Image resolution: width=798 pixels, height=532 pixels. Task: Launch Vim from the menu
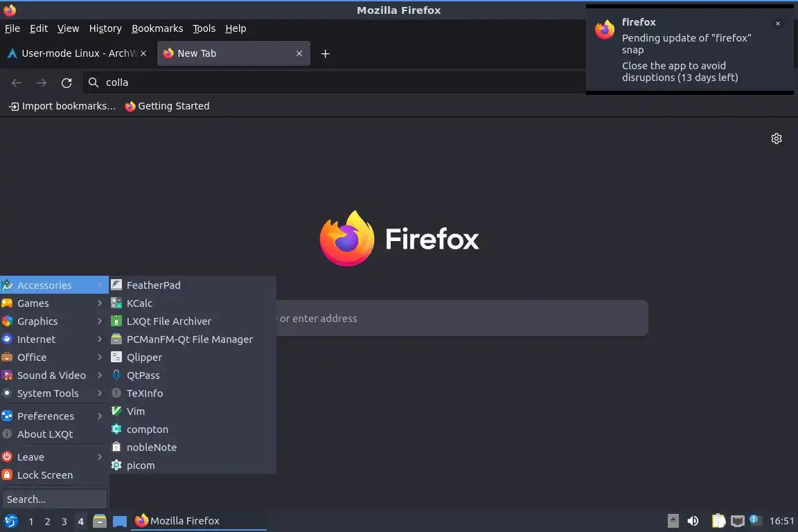coord(193,411)
